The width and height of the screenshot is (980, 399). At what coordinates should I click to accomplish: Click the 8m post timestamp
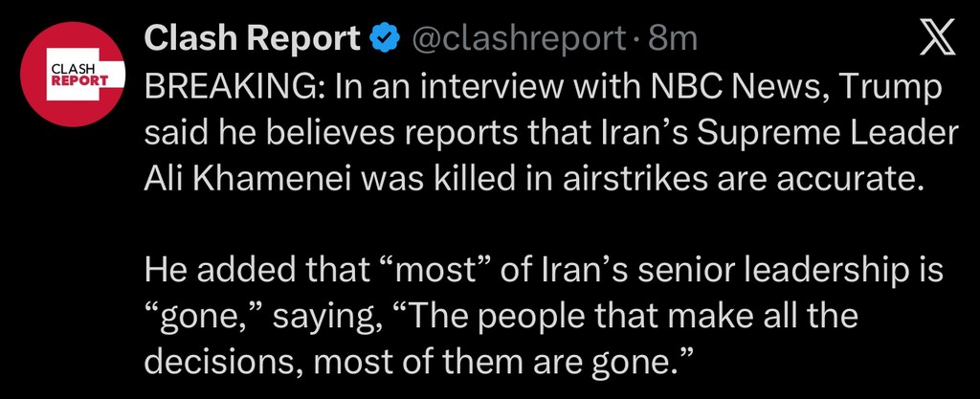coord(673,39)
